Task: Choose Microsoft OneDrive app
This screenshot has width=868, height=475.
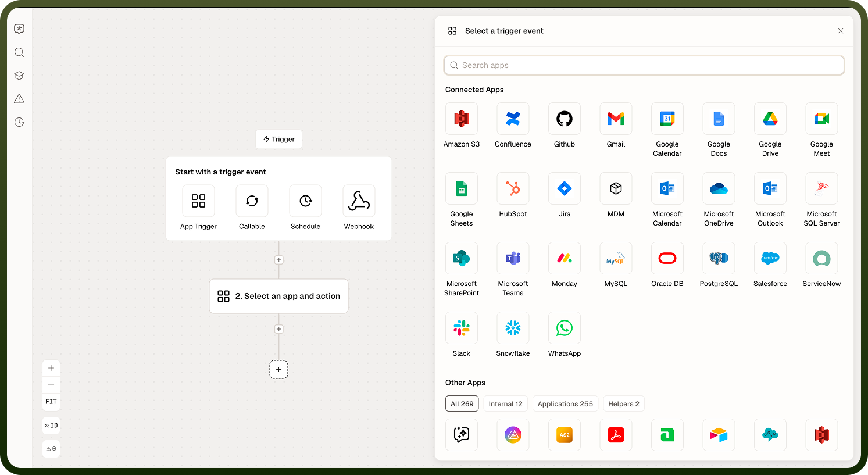Action: (719, 188)
